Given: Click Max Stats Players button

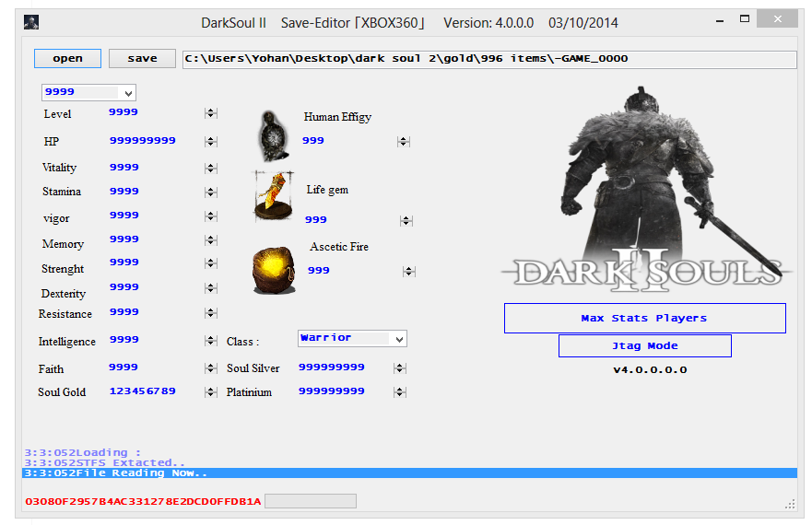Looking at the screenshot, I should [x=644, y=318].
